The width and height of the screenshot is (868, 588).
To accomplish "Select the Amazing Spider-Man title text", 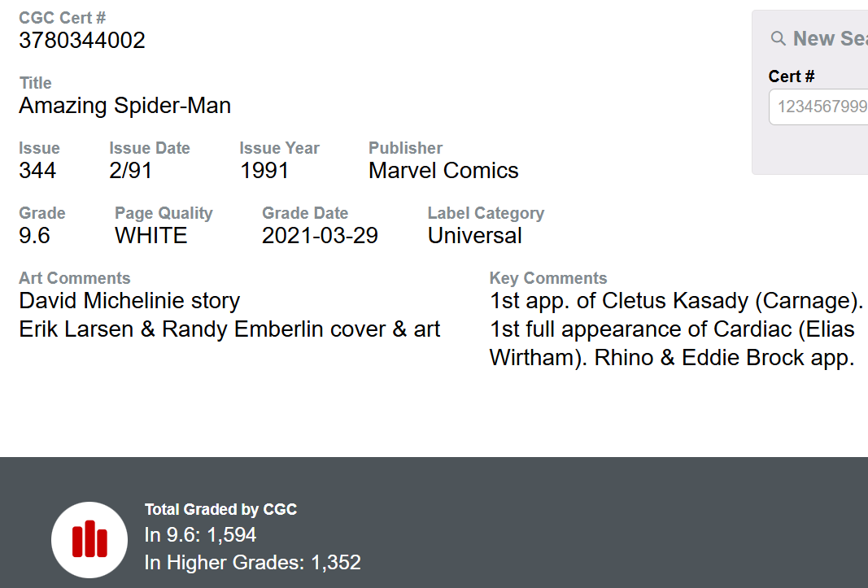I will [124, 106].
